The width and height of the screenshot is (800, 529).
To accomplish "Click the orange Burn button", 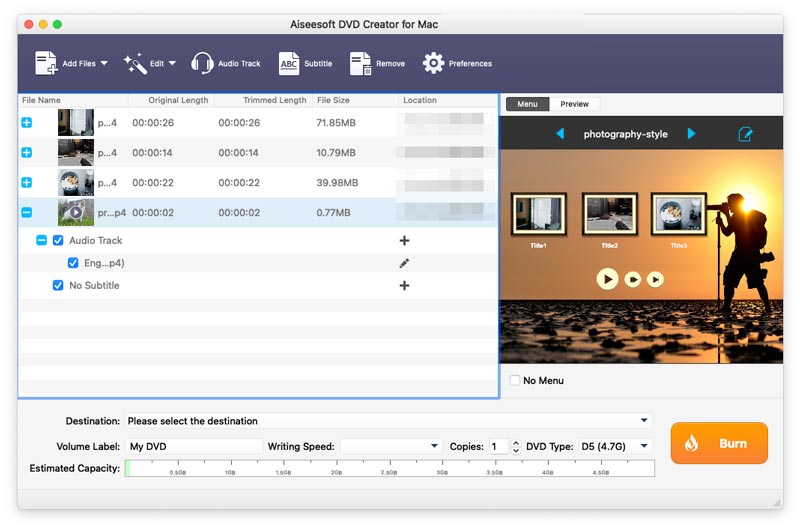I will tap(719, 443).
